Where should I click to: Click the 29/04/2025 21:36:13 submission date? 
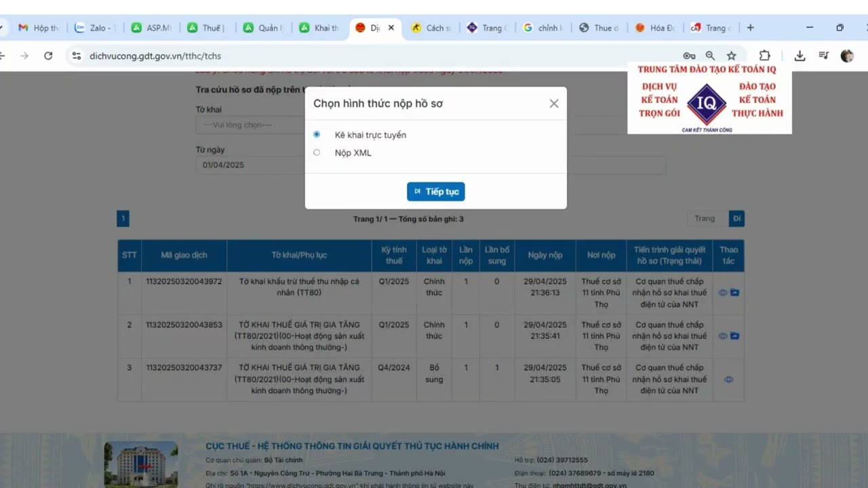coord(546,287)
